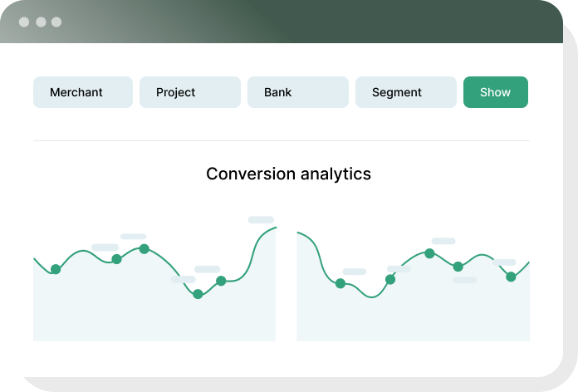Expand the Project filter field
This screenshot has height=392, width=578.
point(189,92)
